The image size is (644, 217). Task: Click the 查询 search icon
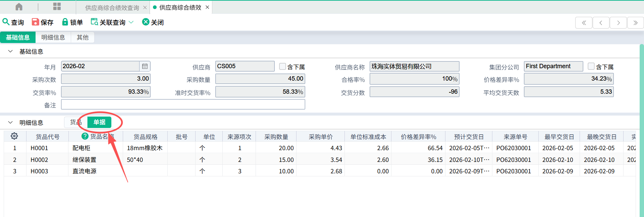(x=6, y=22)
